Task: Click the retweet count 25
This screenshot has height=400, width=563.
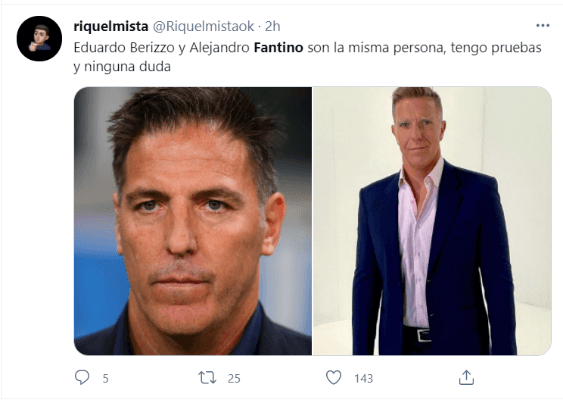Action: [234, 378]
